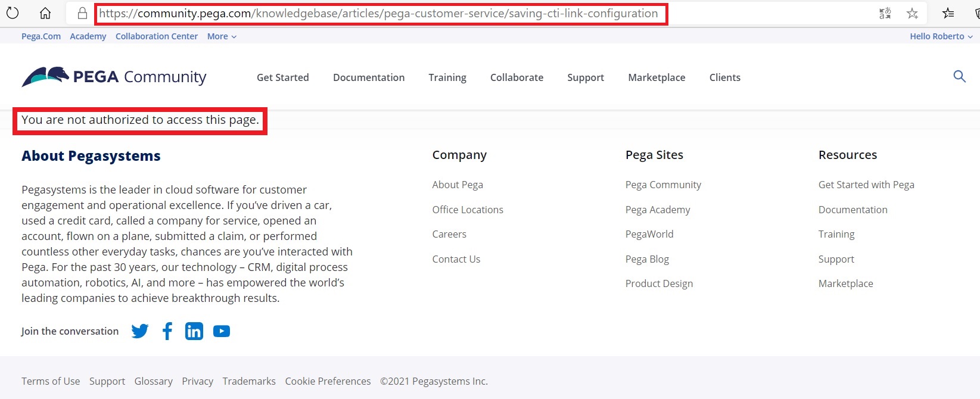Go to Pega Community footer link
Image resolution: width=980 pixels, height=399 pixels.
point(663,185)
